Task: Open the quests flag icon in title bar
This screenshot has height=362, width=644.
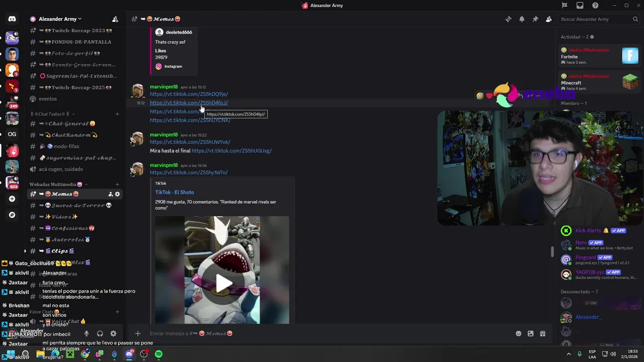Action: pos(565,6)
